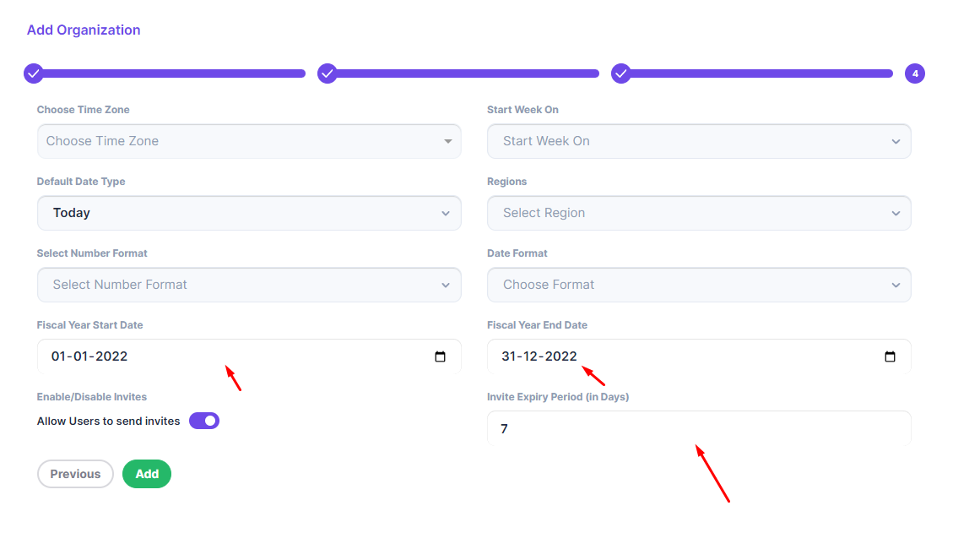The width and height of the screenshot is (980, 544).
Task: Click the Add Organization heading
Action: pos(84,30)
